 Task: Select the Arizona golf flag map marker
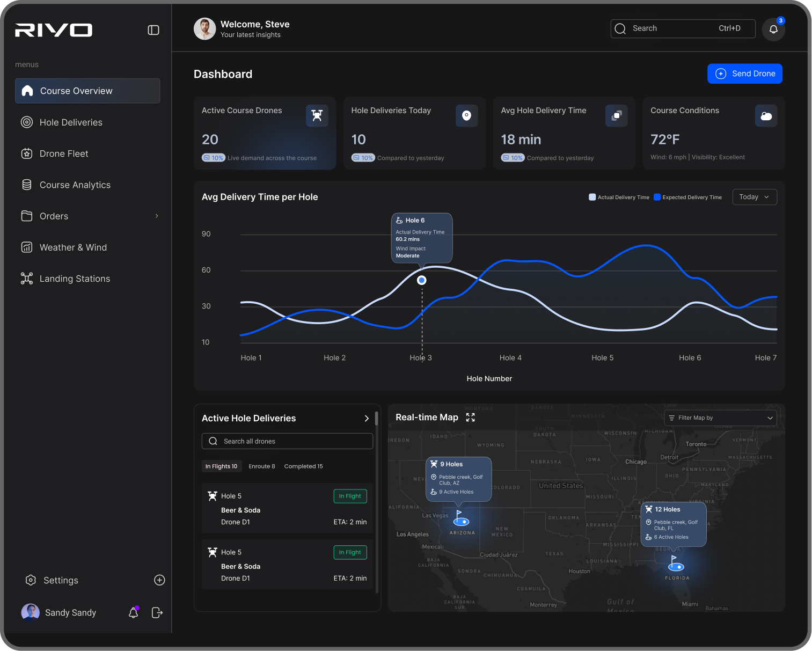click(461, 518)
